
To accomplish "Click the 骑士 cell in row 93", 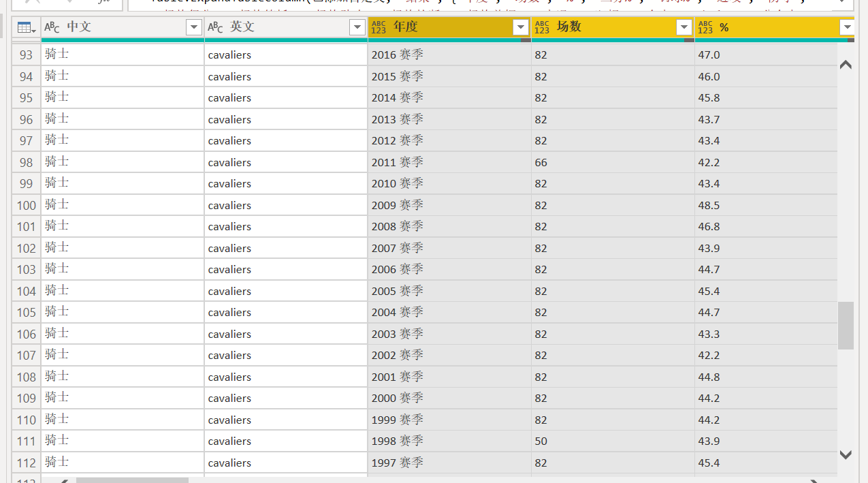I will tap(123, 55).
